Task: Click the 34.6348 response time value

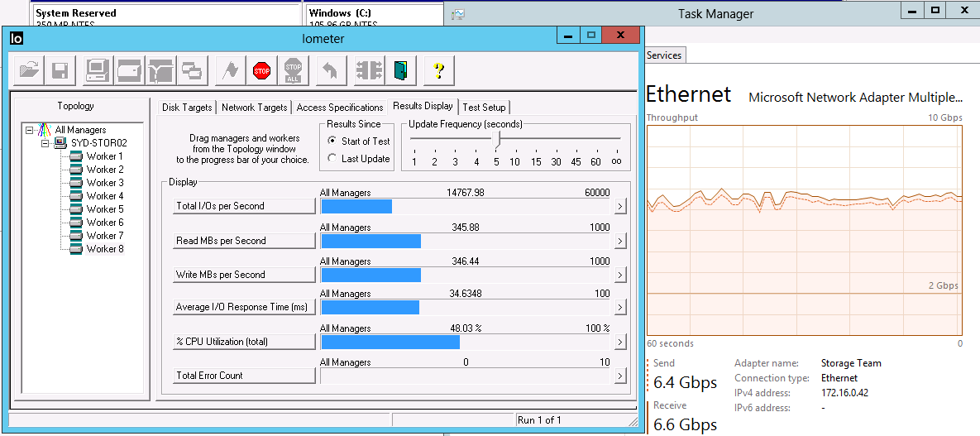Action: 466,294
